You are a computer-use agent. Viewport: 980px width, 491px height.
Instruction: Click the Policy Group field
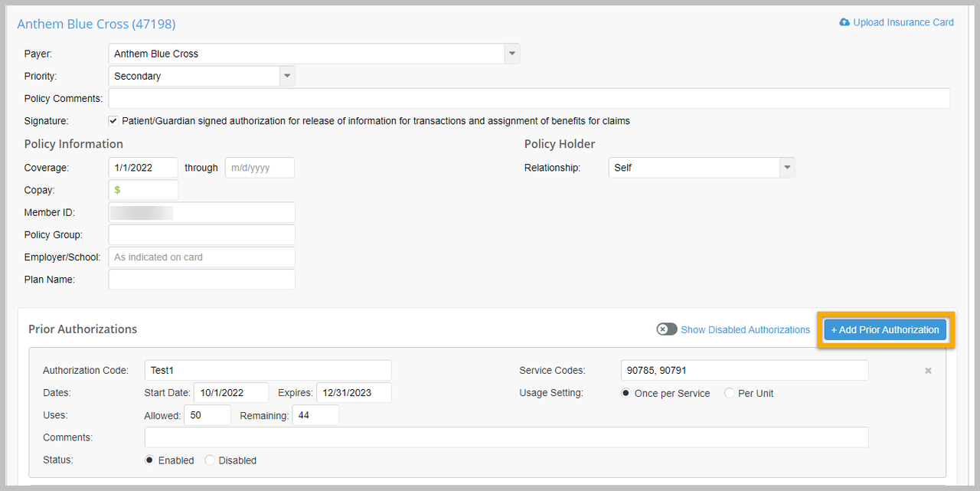click(202, 234)
